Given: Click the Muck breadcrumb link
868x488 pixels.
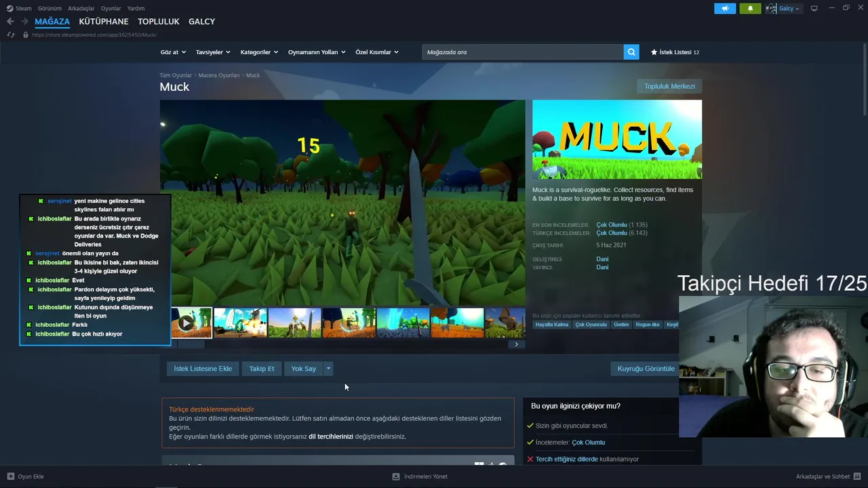Looking at the screenshot, I should (x=253, y=75).
